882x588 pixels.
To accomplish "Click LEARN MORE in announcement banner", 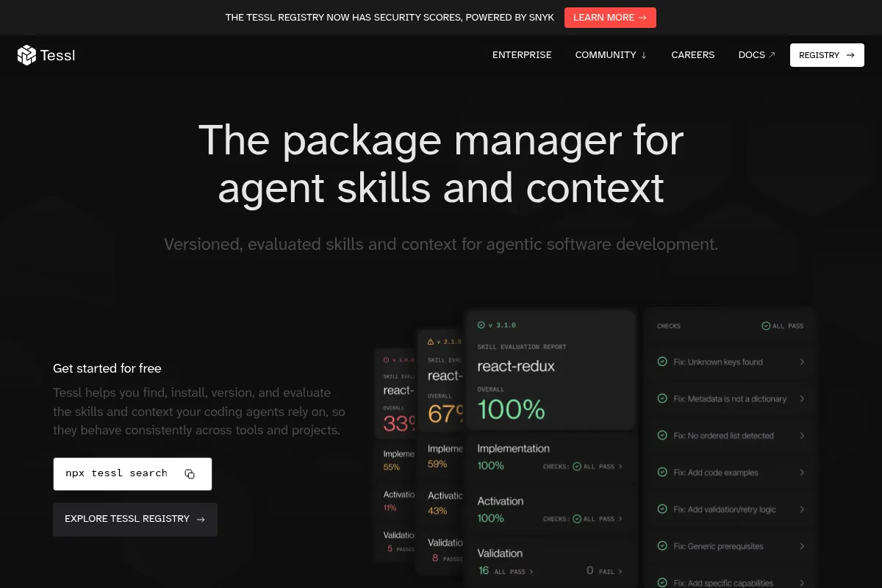I will pyautogui.click(x=610, y=18).
